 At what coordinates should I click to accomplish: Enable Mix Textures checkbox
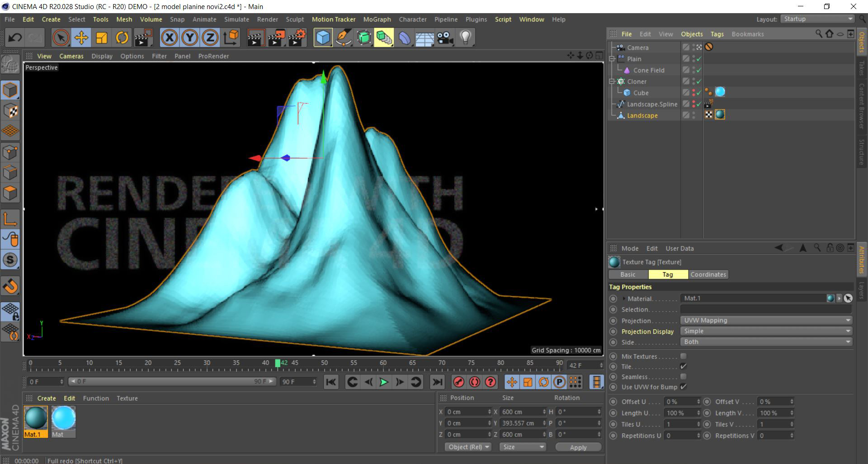coord(683,356)
